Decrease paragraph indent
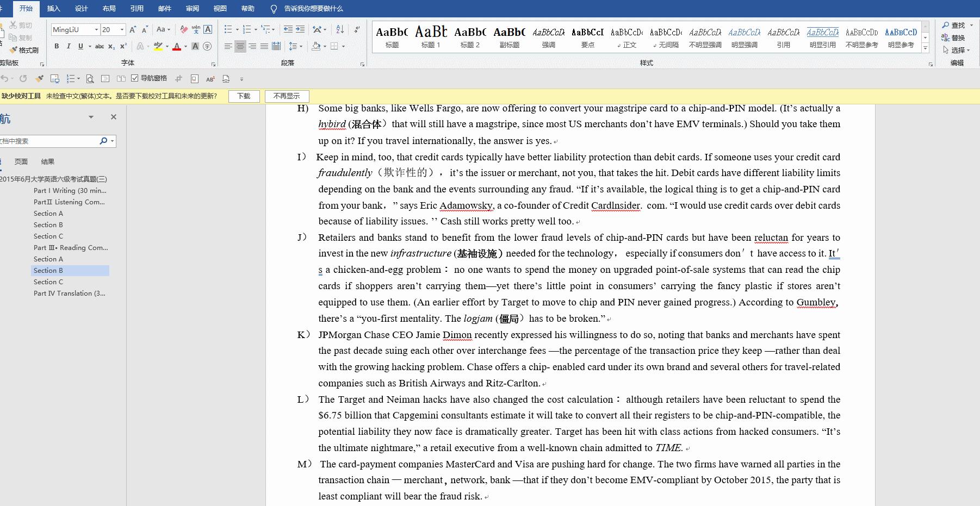 tap(288, 30)
